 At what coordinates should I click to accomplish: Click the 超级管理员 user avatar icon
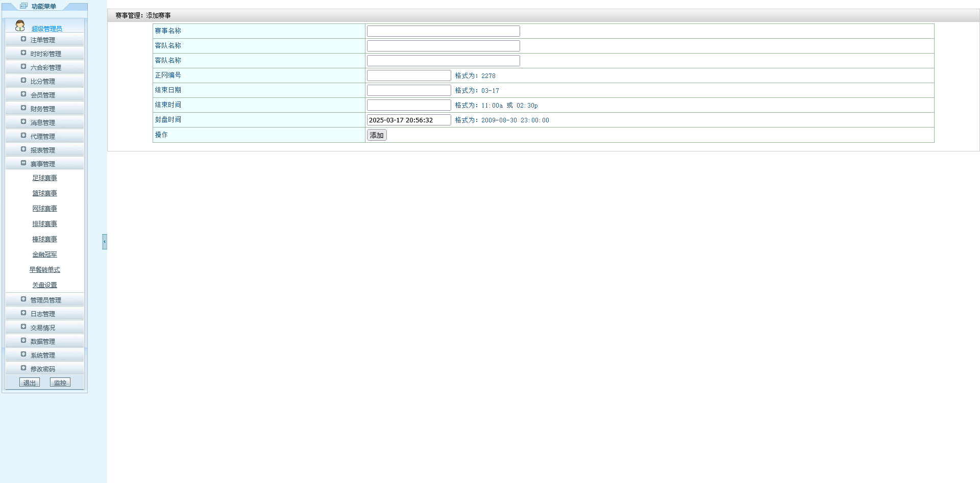[x=20, y=26]
